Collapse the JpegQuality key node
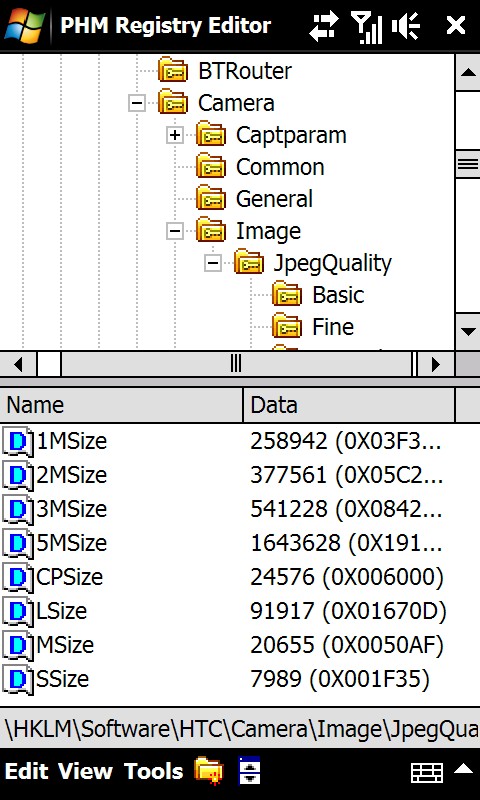Image resolution: width=480 pixels, height=800 pixels. coord(212,264)
